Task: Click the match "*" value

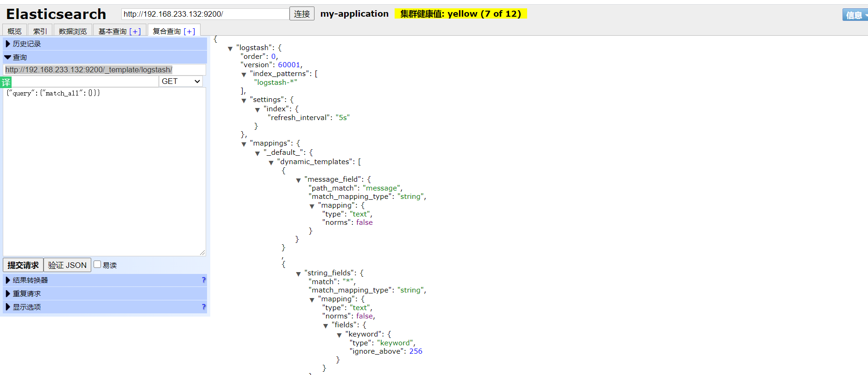Action: (348, 282)
